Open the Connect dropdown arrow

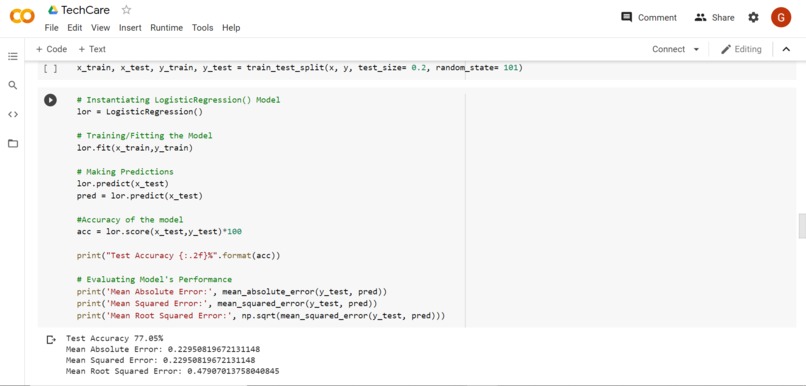pyautogui.click(x=697, y=49)
